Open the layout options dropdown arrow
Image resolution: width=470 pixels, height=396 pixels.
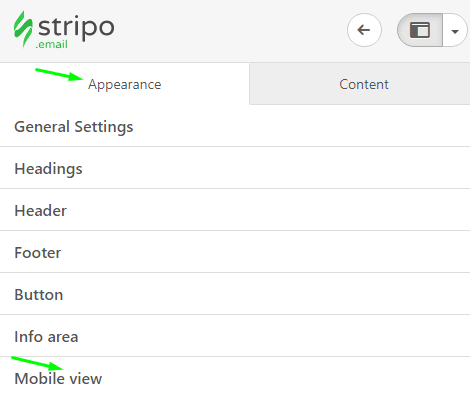point(455,31)
